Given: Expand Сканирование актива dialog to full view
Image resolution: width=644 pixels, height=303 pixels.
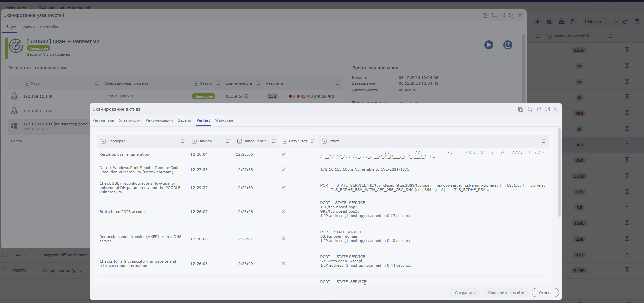Looking at the screenshot, I should click(x=547, y=109).
